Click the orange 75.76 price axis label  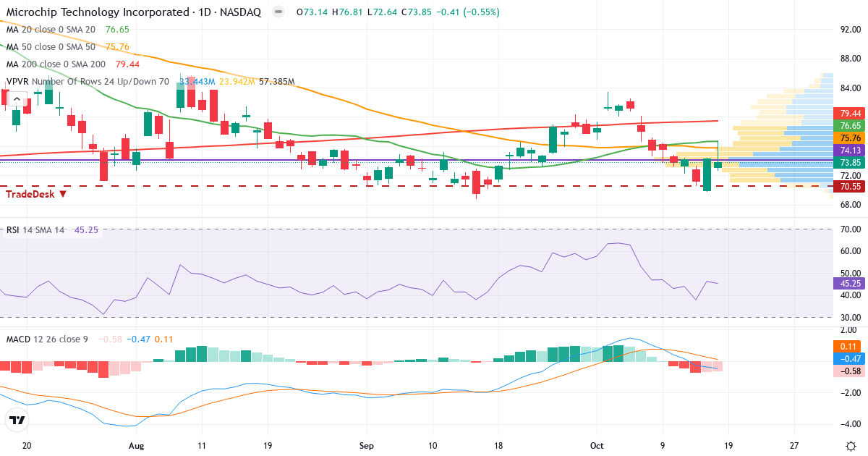coord(849,138)
